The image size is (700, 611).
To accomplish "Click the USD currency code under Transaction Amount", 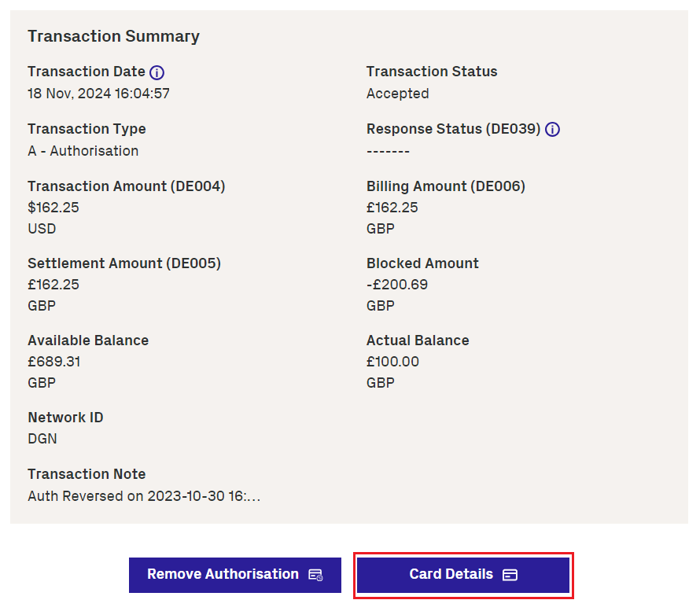I will pyautogui.click(x=42, y=229).
